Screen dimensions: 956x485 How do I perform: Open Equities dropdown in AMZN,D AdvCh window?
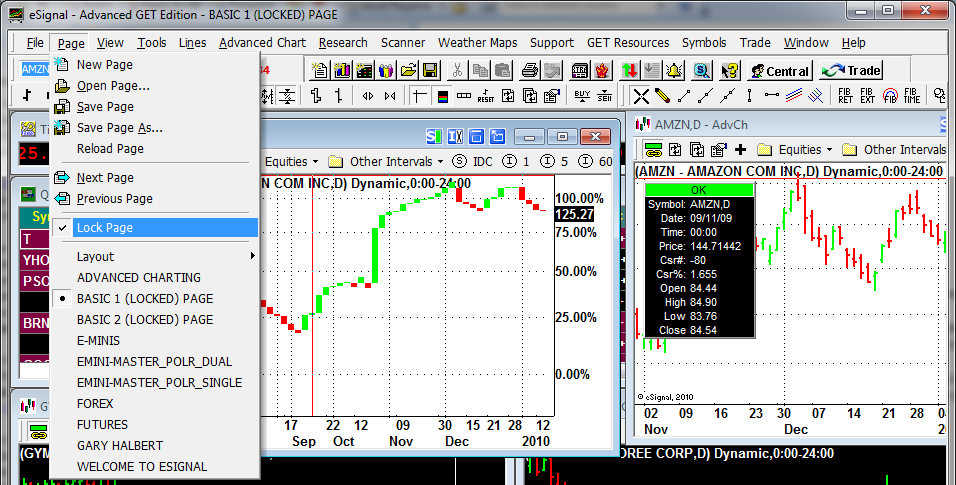pyautogui.click(x=795, y=149)
